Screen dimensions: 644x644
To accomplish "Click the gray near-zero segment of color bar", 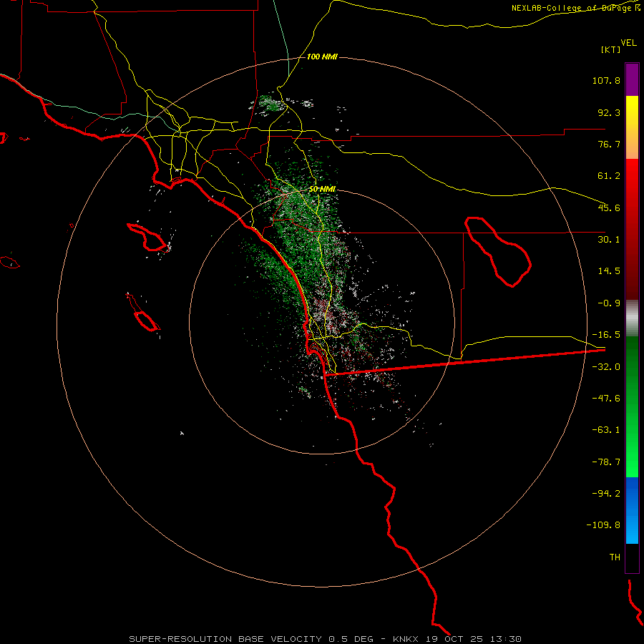I will pyautogui.click(x=632, y=318).
